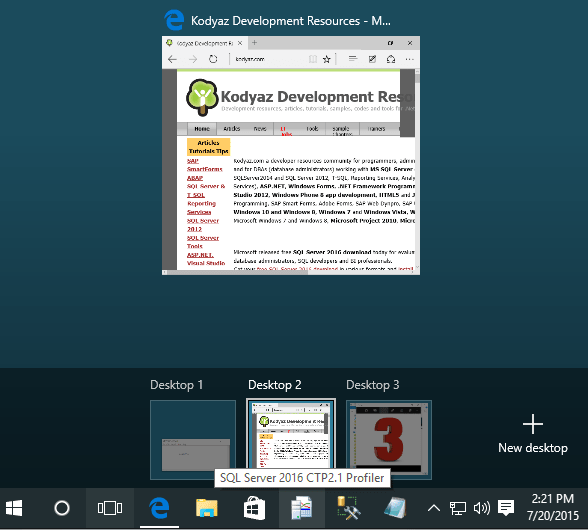Switch to the Desktop 1 thumbnail
Viewport: 588px width, 530px height.
(193, 440)
